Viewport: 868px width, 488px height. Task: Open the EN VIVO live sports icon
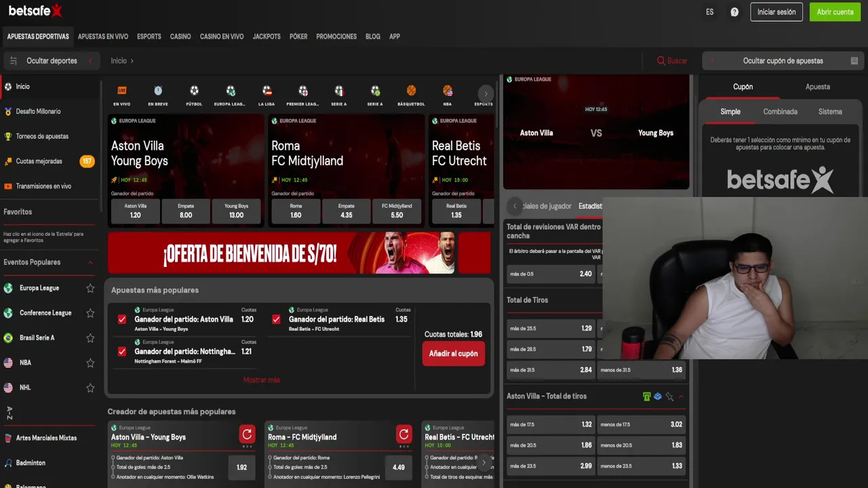tap(122, 91)
